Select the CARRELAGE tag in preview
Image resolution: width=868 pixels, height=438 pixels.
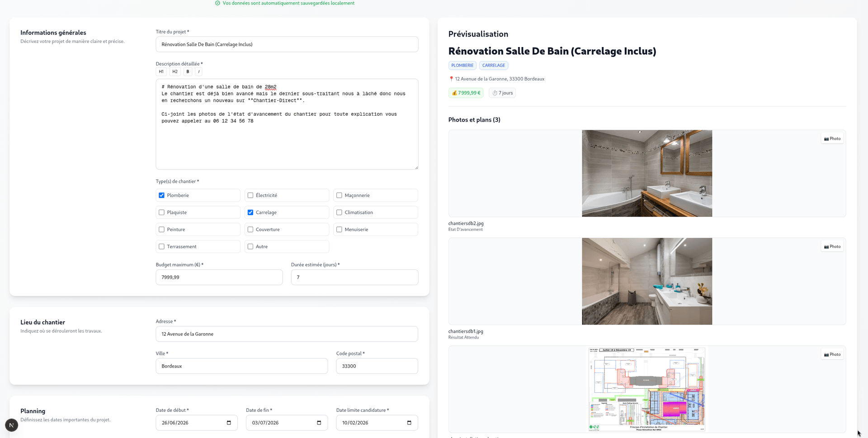pyautogui.click(x=493, y=66)
